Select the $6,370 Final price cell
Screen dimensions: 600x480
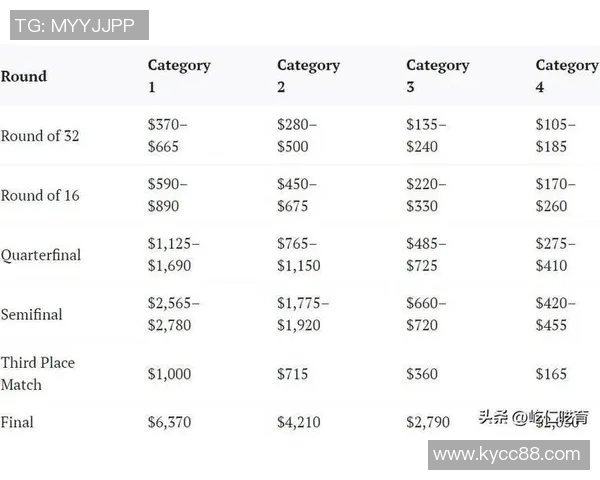(x=169, y=422)
